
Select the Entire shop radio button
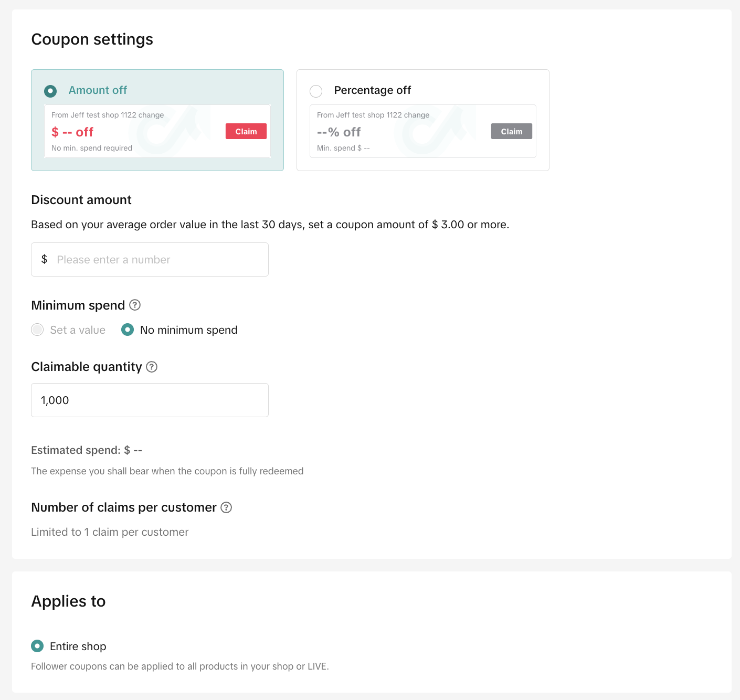tap(37, 646)
